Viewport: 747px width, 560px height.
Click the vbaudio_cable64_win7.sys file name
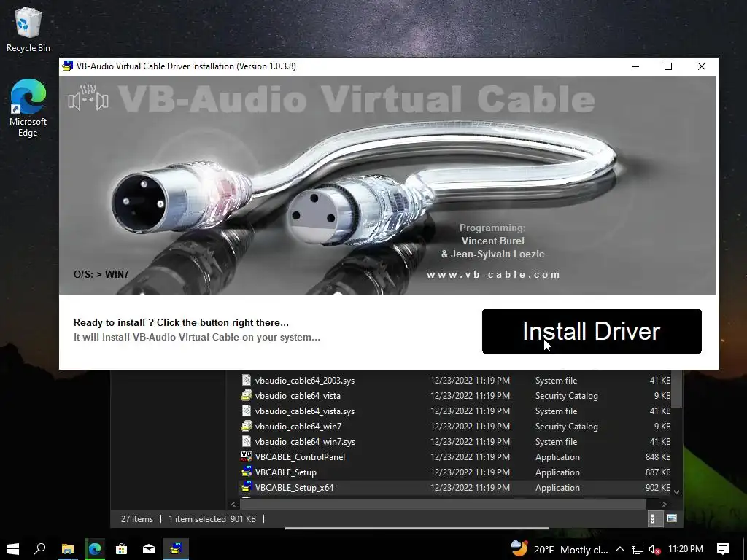(x=306, y=442)
